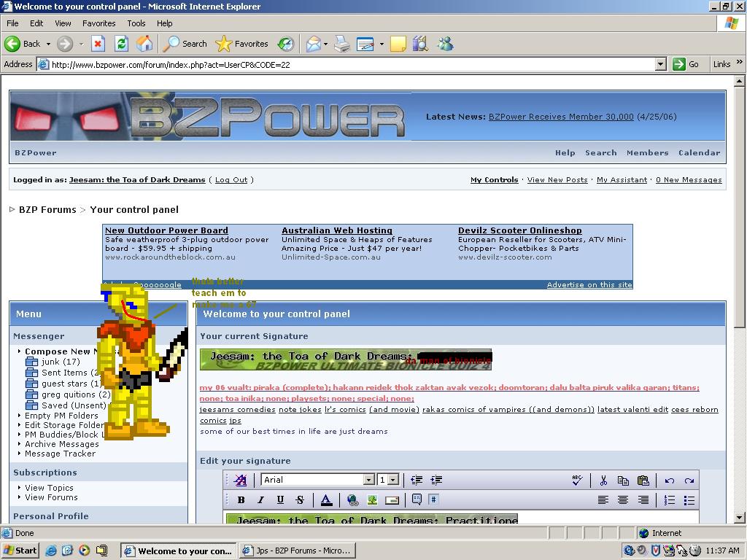Image resolution: width=747 pixels, height=560 pixels.
Task: Click the Insert hyperlink globe icon
Action: (x=352, y=499)
